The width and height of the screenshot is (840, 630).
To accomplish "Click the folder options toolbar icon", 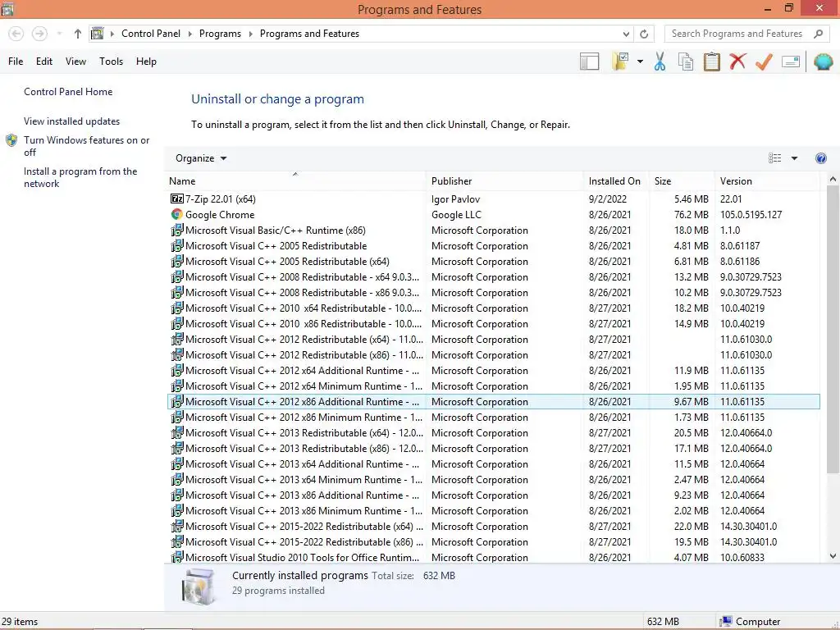I will coord(620,62).
